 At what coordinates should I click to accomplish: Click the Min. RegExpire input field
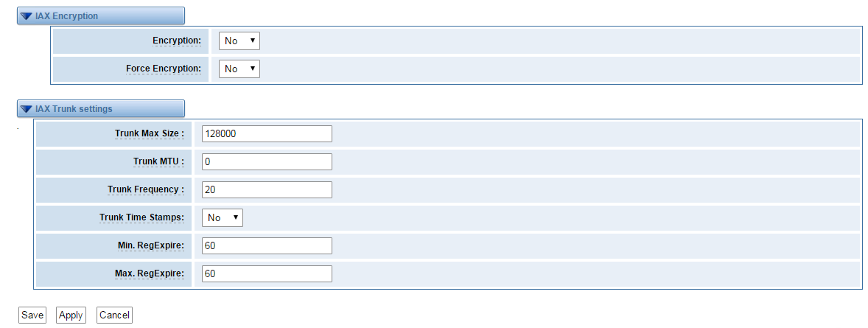pos(267,245)
